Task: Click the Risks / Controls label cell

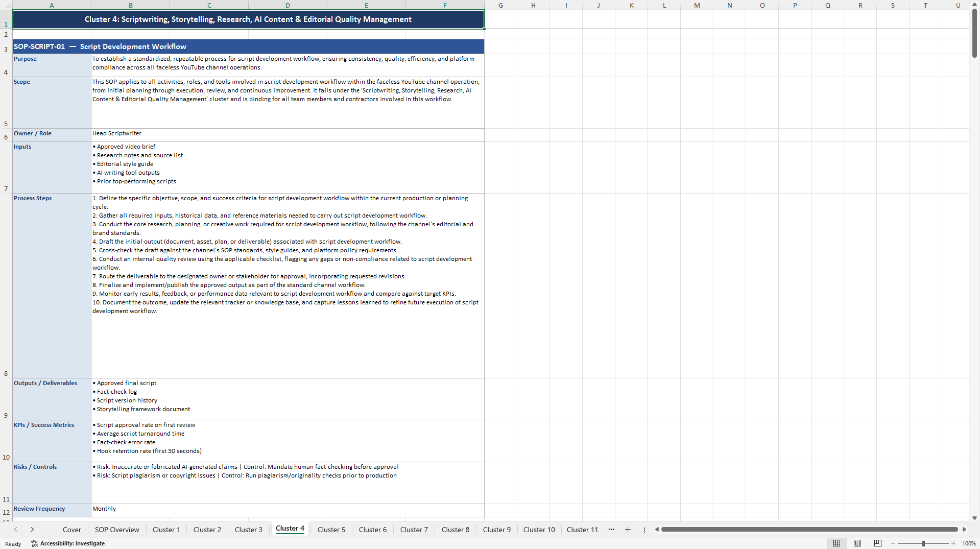Action: point(52,483)
